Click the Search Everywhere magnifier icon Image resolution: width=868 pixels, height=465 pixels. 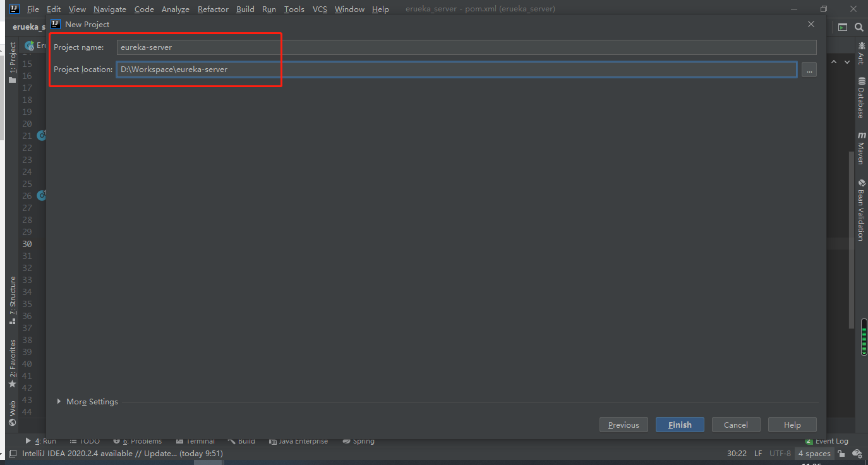[859, 27]
